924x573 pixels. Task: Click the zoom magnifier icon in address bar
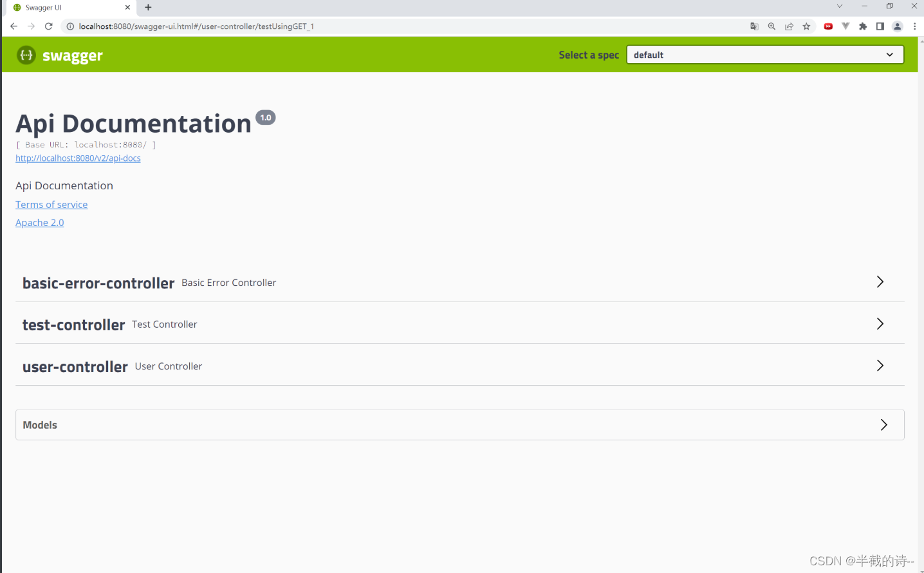[772, 26]
